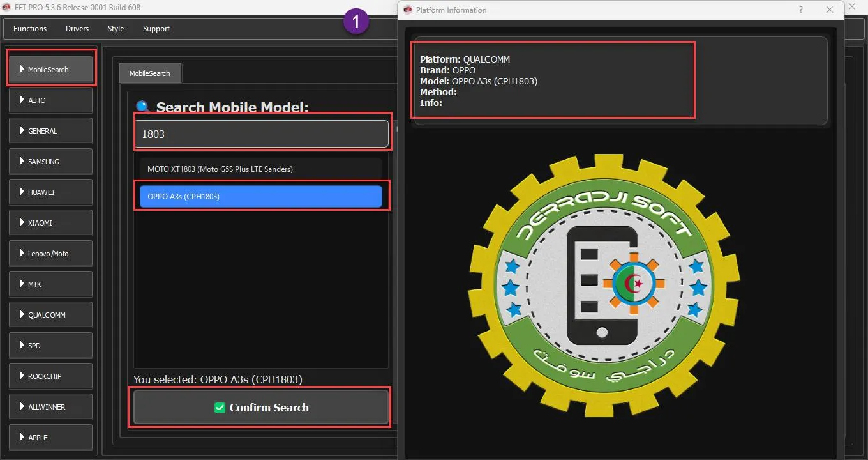Close the Platform Information dialog
Image resolution: width=868 pixels, height=460 pixels.
(830, 10)
